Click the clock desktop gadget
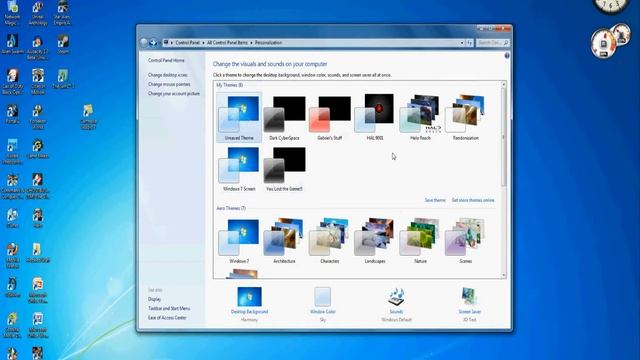 pyautogui.click(x=611, y=6)
